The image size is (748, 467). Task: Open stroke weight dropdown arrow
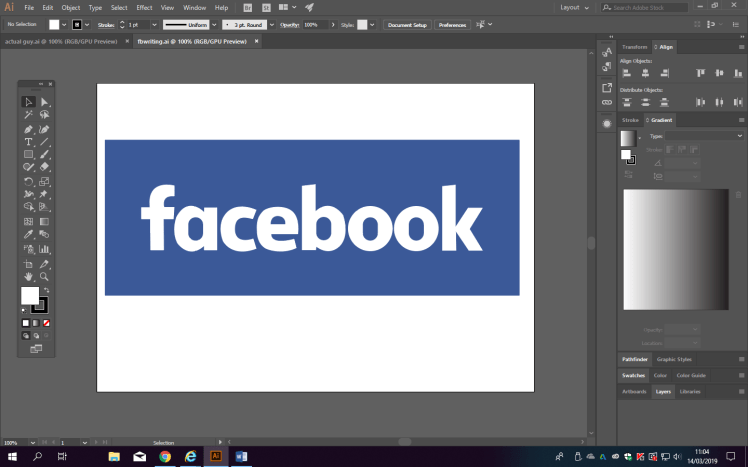(x=154, y=25)
